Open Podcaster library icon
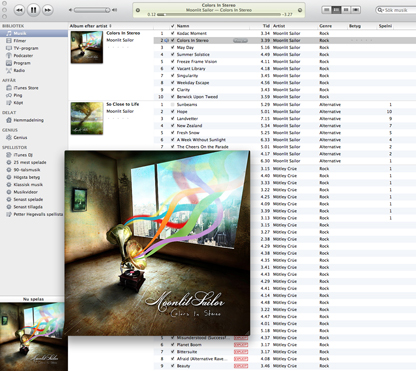The width and height of the screenshot is (416, 371). coord(9,55)
